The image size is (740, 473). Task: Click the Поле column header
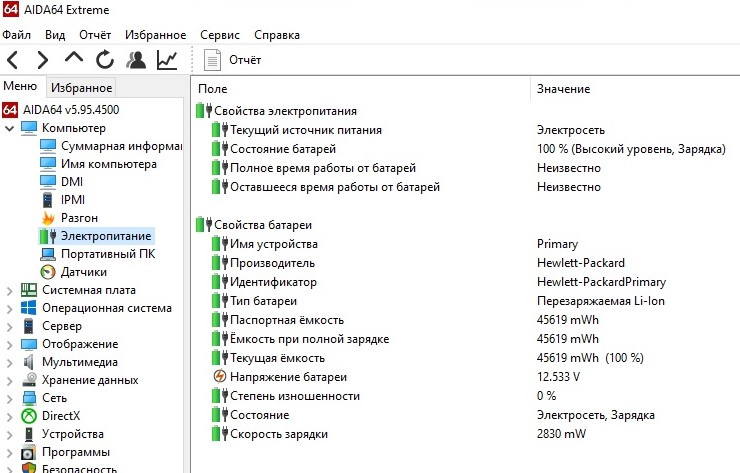tap(212, 89)
